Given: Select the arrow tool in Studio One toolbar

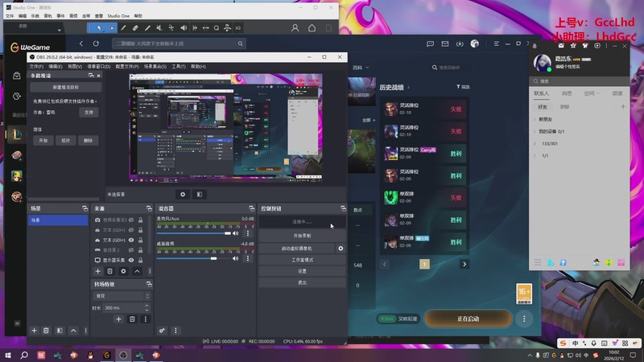Looking at the screenshot, I should click(99, 28).
